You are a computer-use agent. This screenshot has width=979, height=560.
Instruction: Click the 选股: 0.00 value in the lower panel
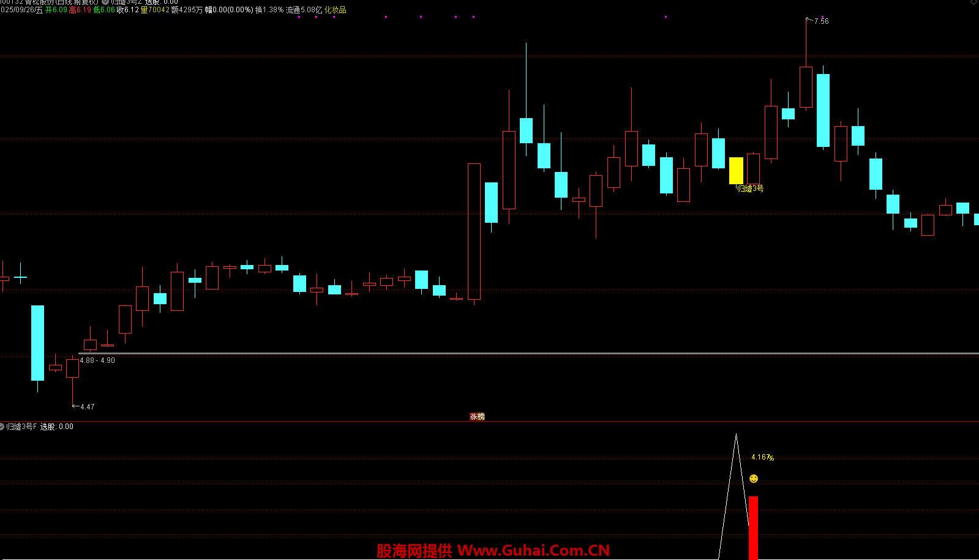57,427
